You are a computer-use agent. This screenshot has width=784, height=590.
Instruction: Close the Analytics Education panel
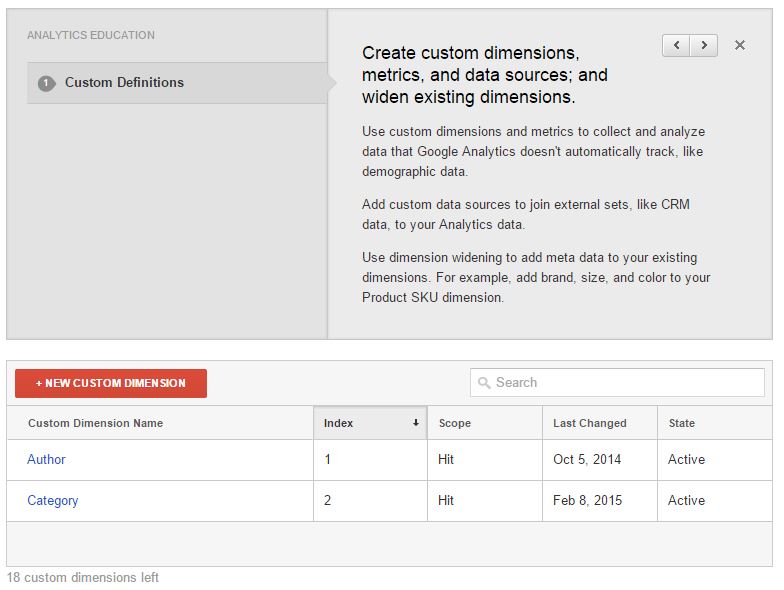(x=740, y=45)
